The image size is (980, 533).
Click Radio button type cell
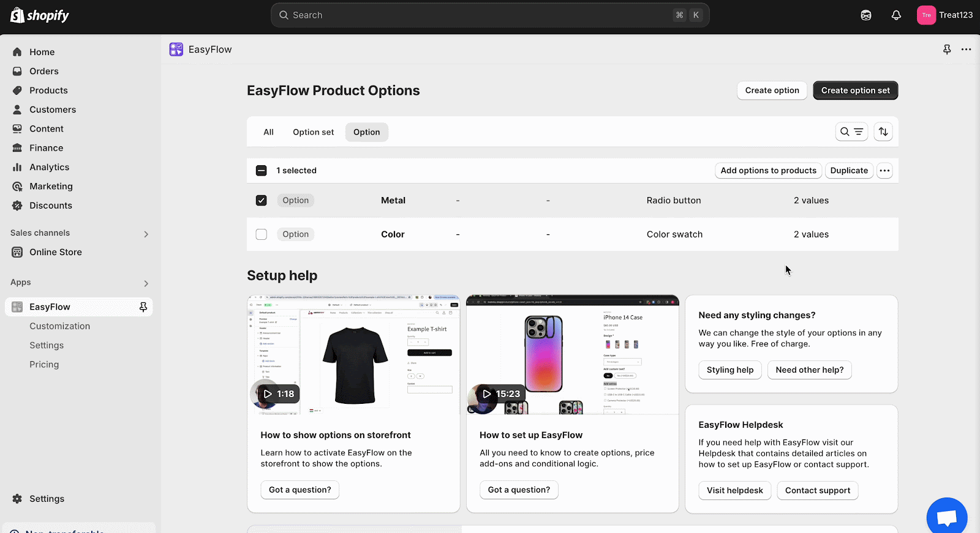click(x=674, y=201)
